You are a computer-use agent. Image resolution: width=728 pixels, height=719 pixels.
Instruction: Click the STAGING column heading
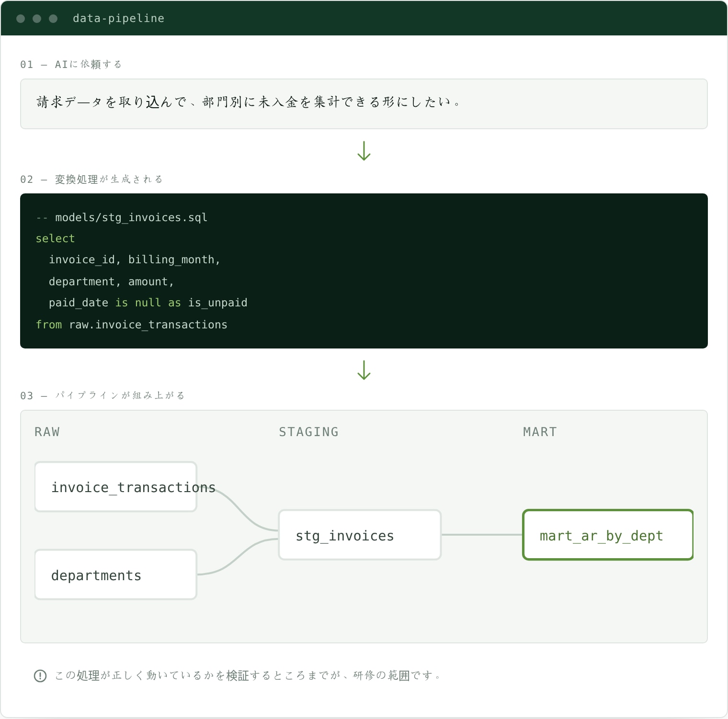point(308,432)
